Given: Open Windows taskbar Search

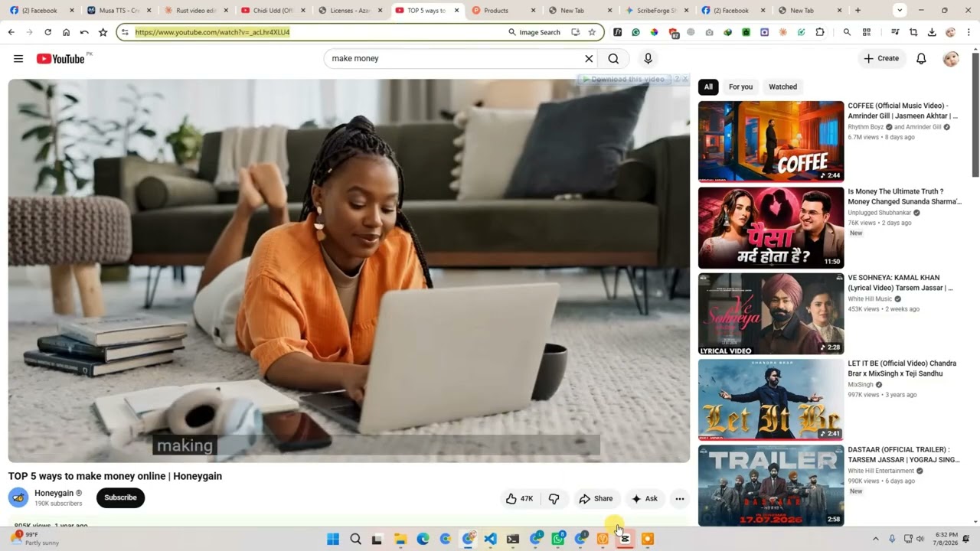Looking at the screenshot, I should [355, 539].
